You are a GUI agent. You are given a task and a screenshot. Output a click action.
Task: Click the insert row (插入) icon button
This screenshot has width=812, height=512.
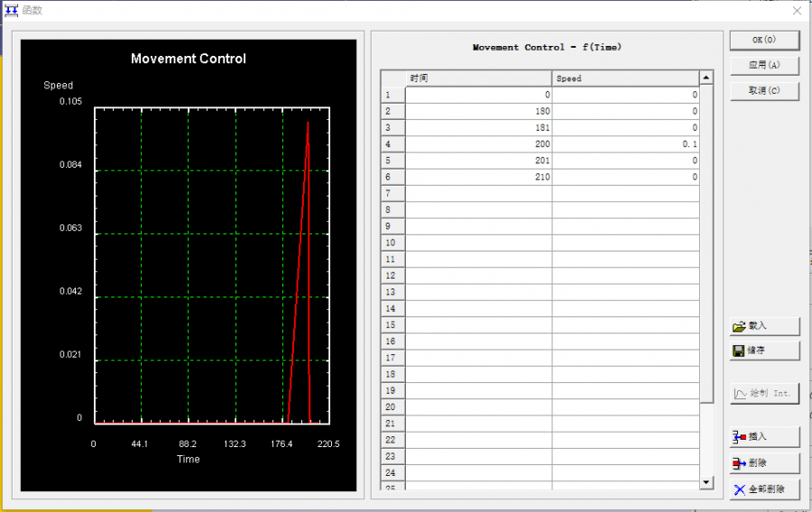pos(739,436)
